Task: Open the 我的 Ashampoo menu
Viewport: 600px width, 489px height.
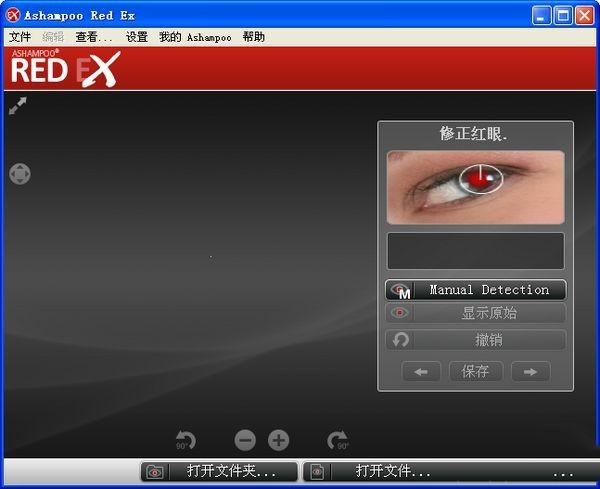Action: (x=195, y=37)
